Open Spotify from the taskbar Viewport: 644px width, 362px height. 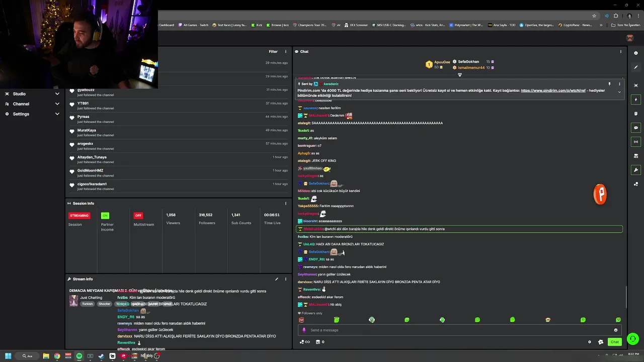click(x=79, y=356)
